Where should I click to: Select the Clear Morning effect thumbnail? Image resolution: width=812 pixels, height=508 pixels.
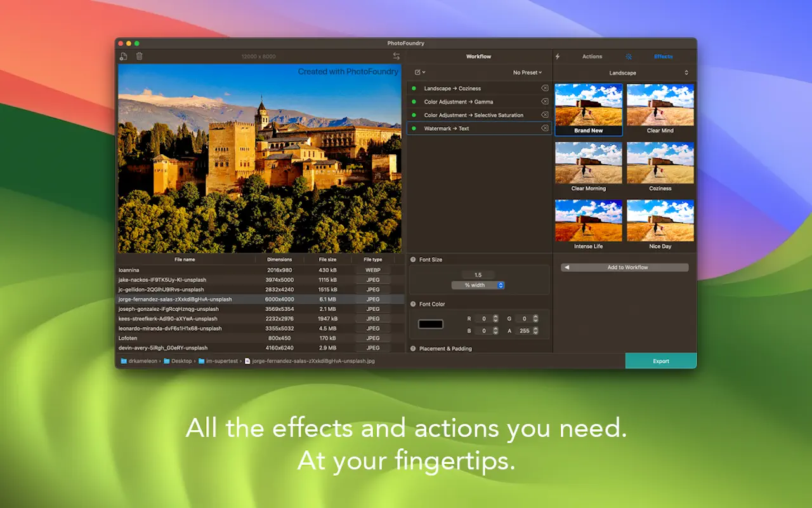point(589,168)
